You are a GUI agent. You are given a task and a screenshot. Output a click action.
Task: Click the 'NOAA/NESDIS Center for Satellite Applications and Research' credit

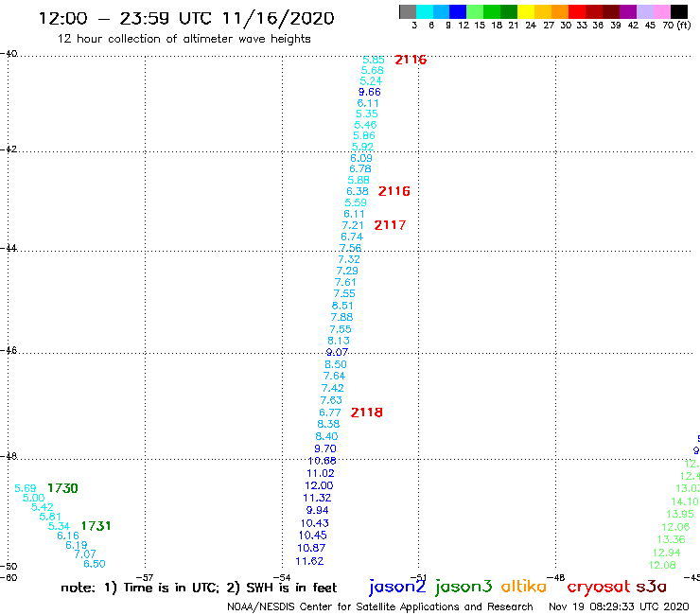tap(380, 607)
